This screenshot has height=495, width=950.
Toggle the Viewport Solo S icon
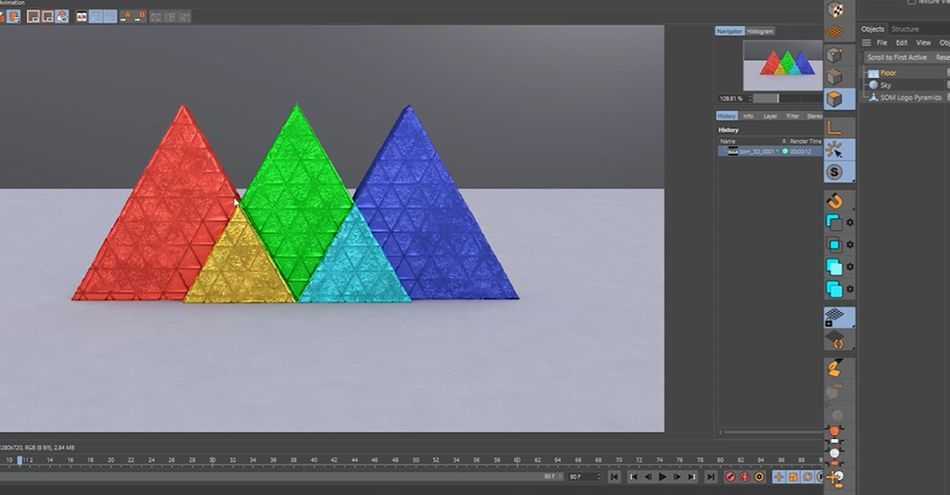tap(835, 172)
